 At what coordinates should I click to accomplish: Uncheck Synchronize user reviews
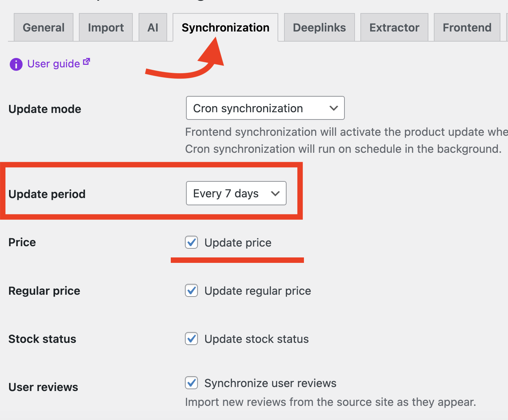click(x=191, y=383)
